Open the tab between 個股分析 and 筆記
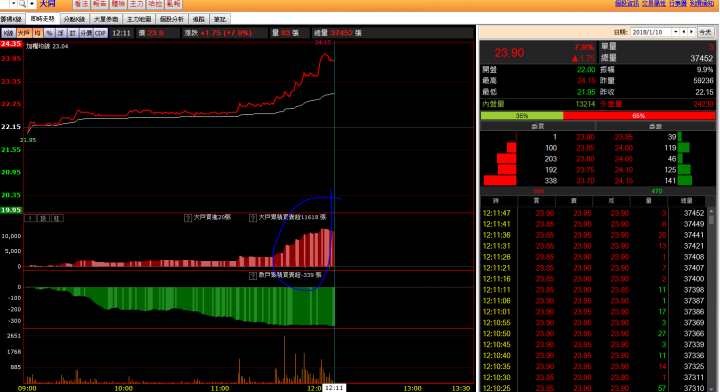The width and height of the screenshot is (720, 392). [x=199, y=19]
